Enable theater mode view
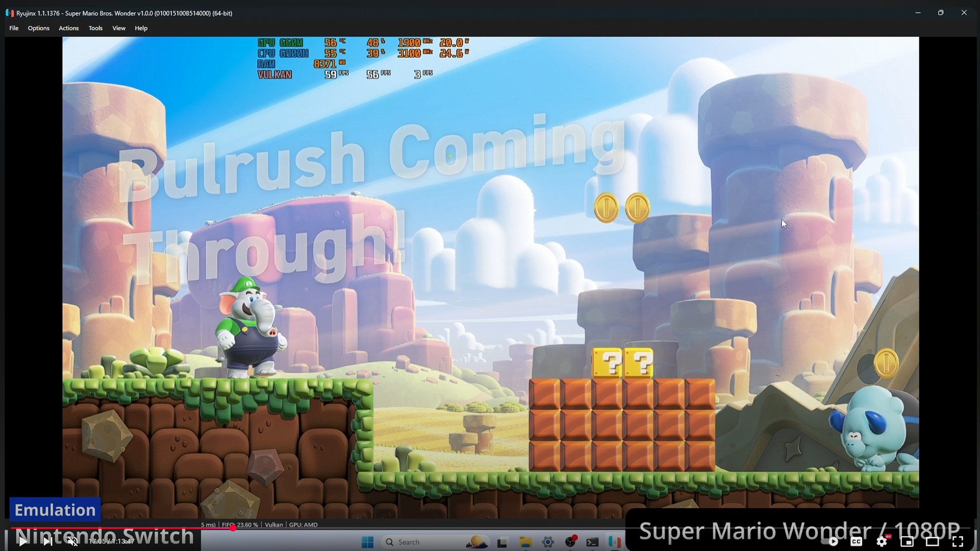Screen dimensions: 980x551 pos(932,541)
